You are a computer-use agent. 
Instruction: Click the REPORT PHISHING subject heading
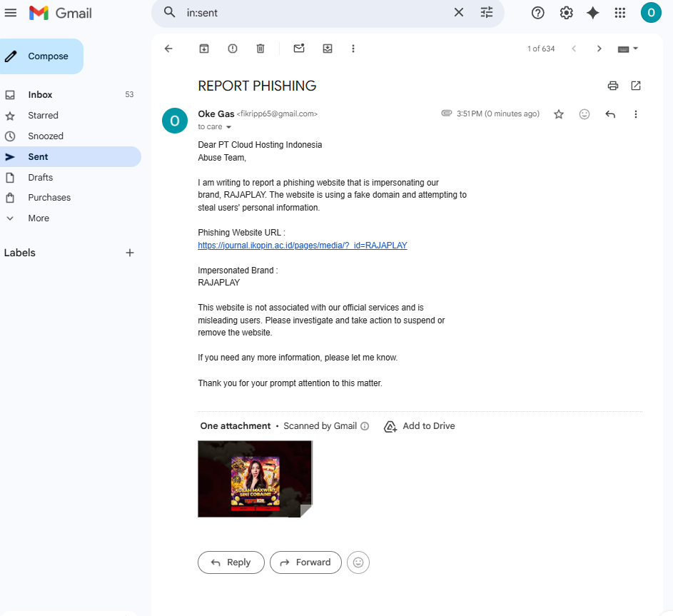pos(257,86)
